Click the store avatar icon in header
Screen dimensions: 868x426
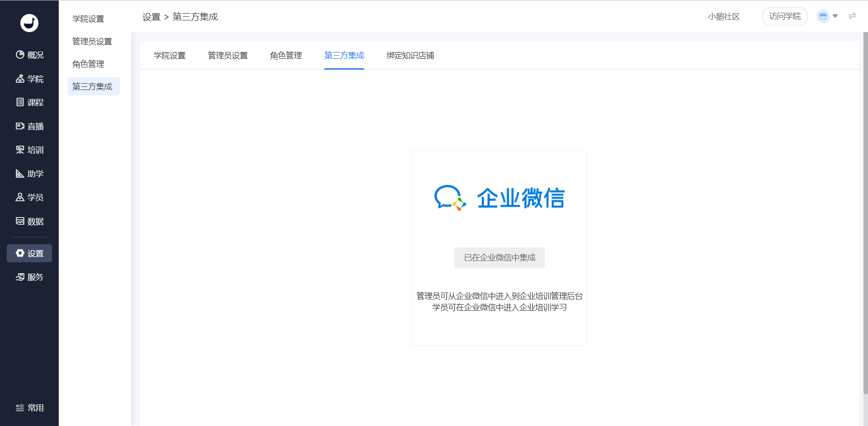(x=823, y=16)
